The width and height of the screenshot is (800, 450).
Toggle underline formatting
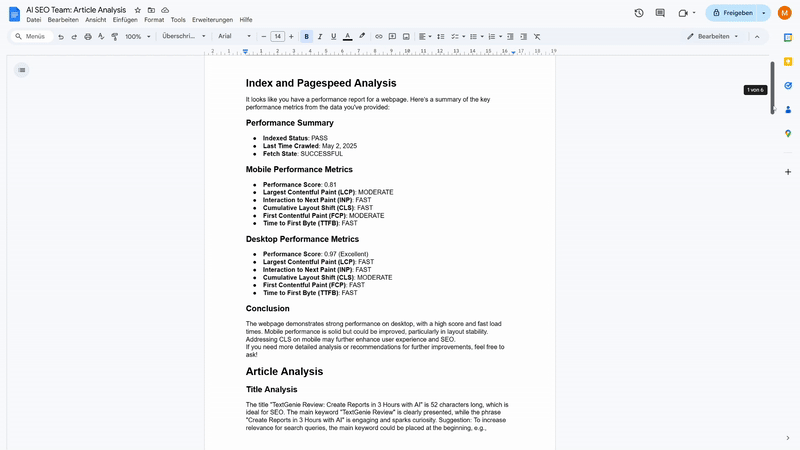point(334,37)
